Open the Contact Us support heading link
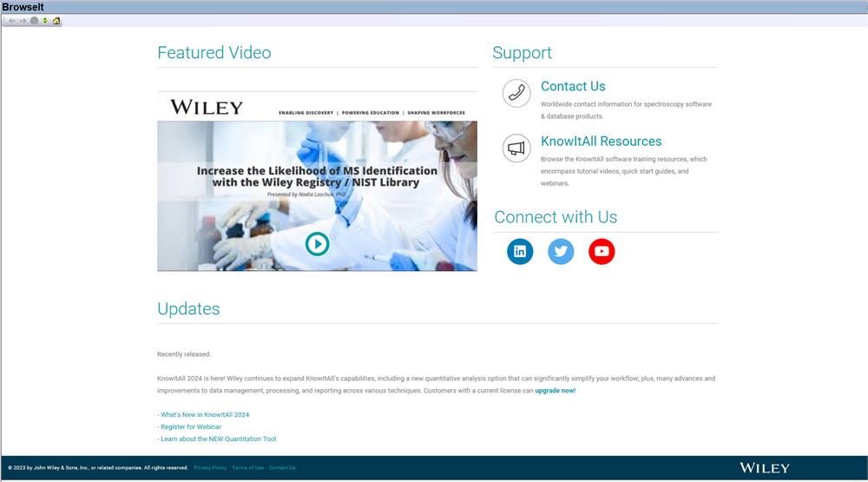 coord(573,86)
